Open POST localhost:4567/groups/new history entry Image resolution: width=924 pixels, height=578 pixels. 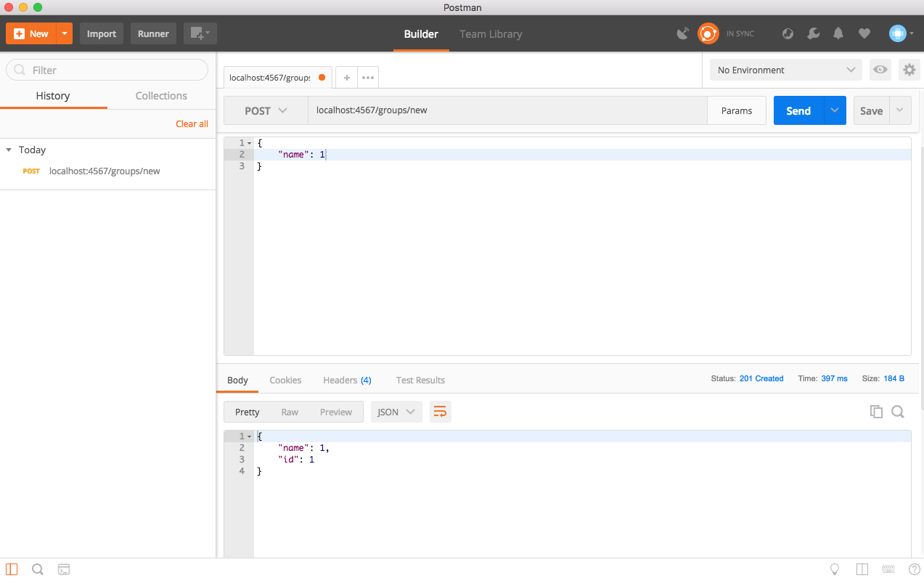107,171
